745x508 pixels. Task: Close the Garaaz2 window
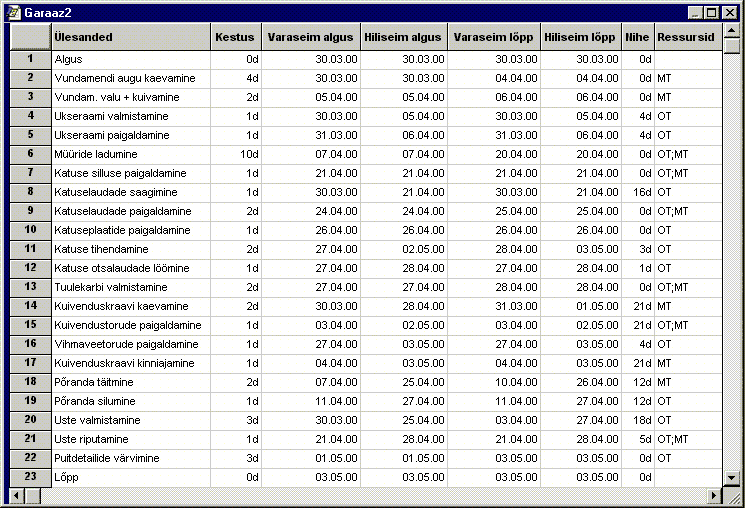click(x=729, y=13)
